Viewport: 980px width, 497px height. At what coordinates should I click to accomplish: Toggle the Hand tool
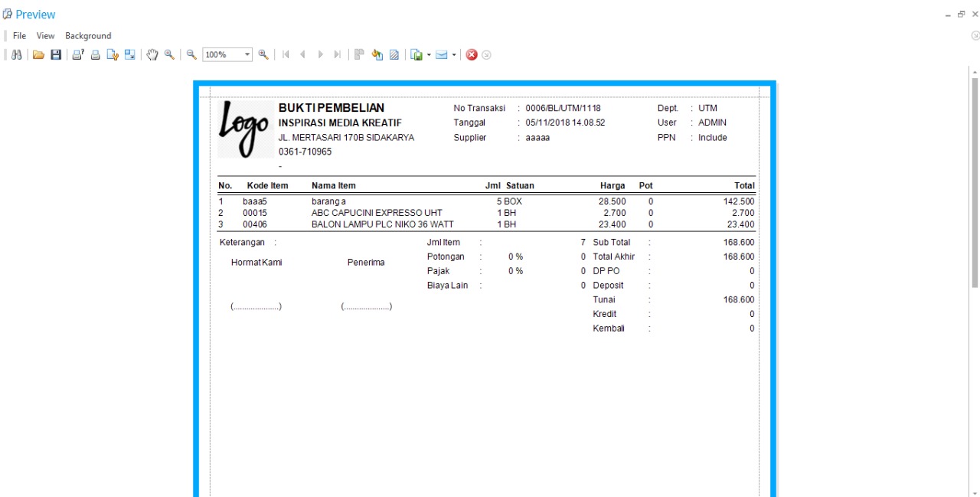(x=152, y=55)
